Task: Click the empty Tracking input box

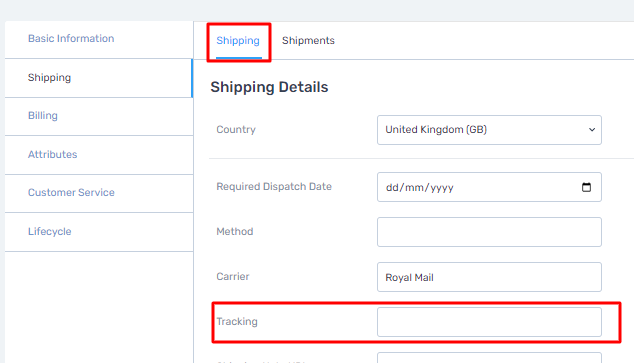Action: 489,322
